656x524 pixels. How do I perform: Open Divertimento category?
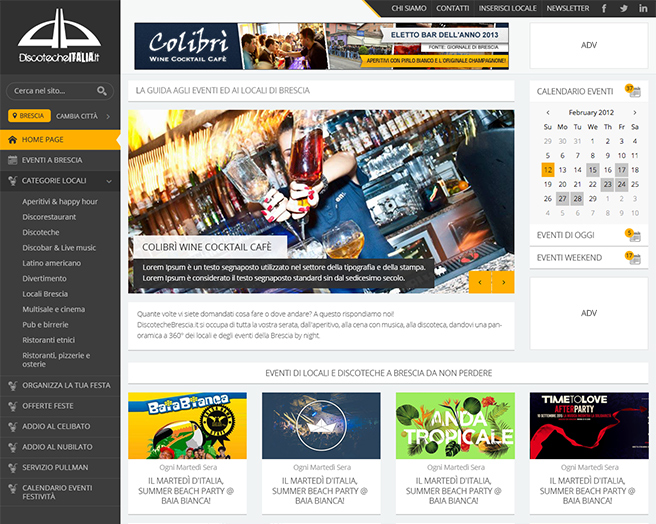coord(44,279)
